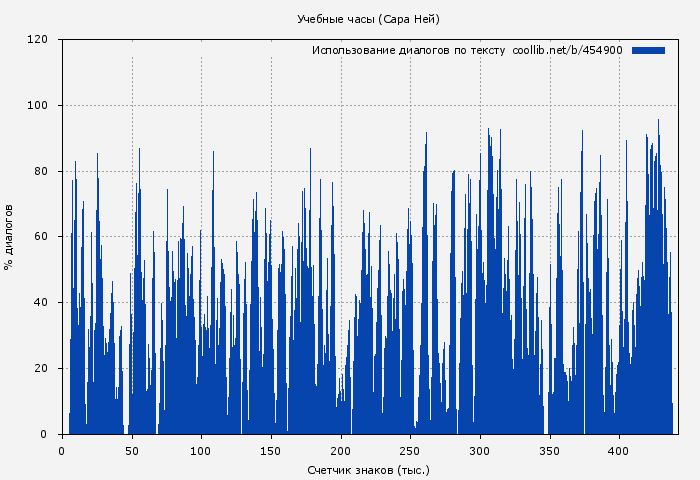Viewport: 700px width, 480px height.
Task: Select the 100 tick label on the horizontal axis
Action: point(201,450)
